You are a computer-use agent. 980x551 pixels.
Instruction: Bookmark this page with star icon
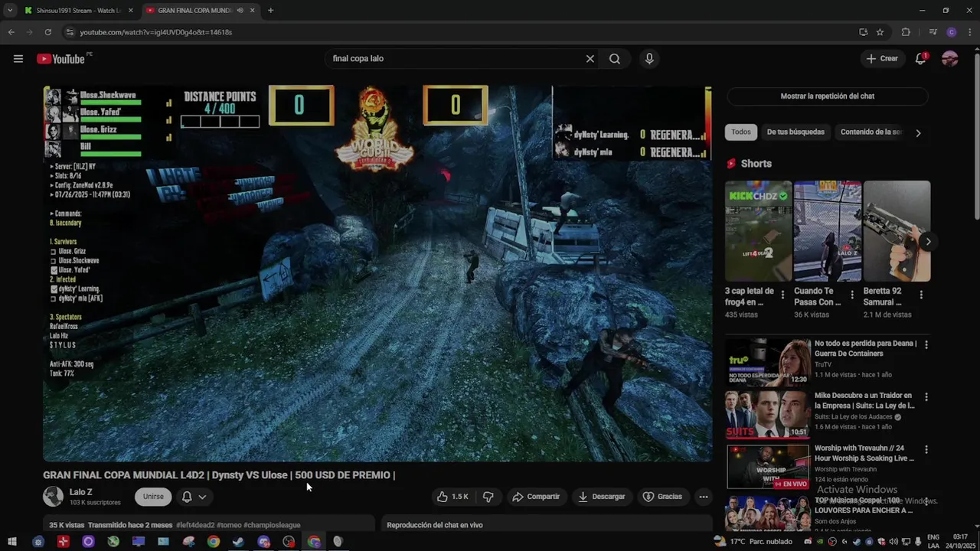point(880,32)
